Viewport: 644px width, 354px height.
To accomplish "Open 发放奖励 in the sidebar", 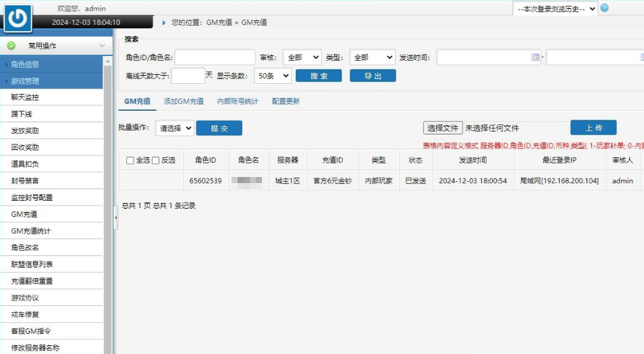I will pyautogui.click(x=51, y=131).
